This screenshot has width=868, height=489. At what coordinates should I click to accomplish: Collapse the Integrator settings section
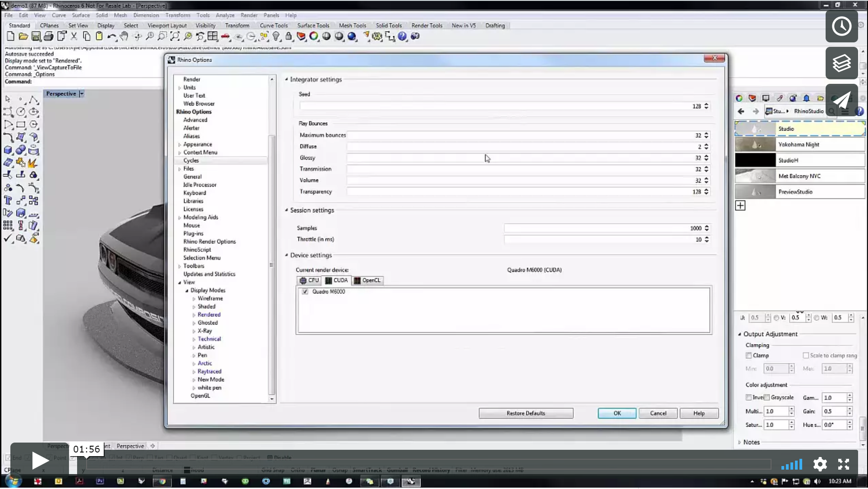click(286, 79)
